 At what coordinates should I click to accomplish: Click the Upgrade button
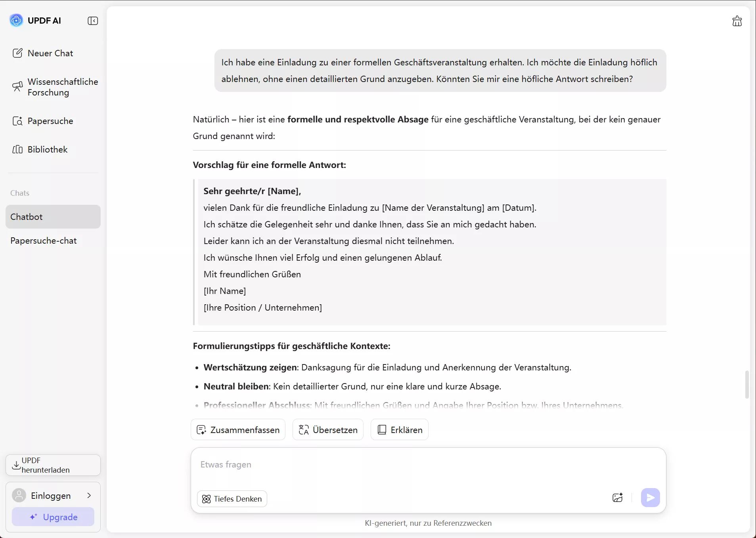53,517
